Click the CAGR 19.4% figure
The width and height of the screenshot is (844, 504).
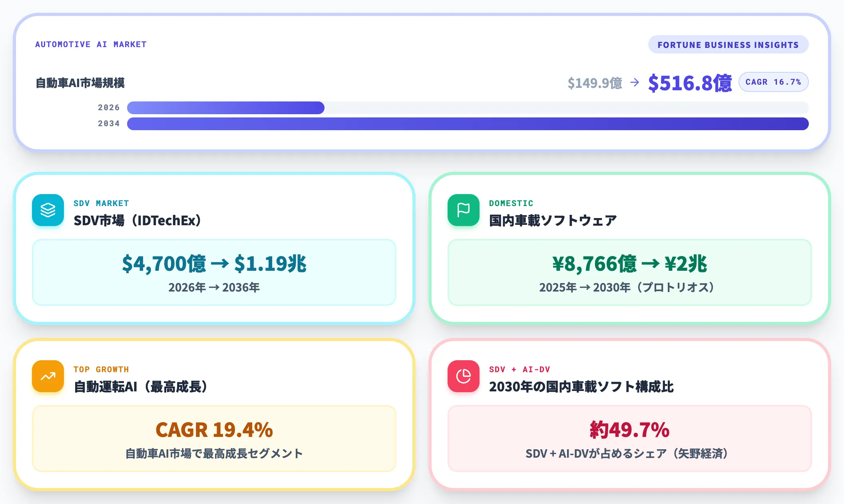click(x=214, y=430)
